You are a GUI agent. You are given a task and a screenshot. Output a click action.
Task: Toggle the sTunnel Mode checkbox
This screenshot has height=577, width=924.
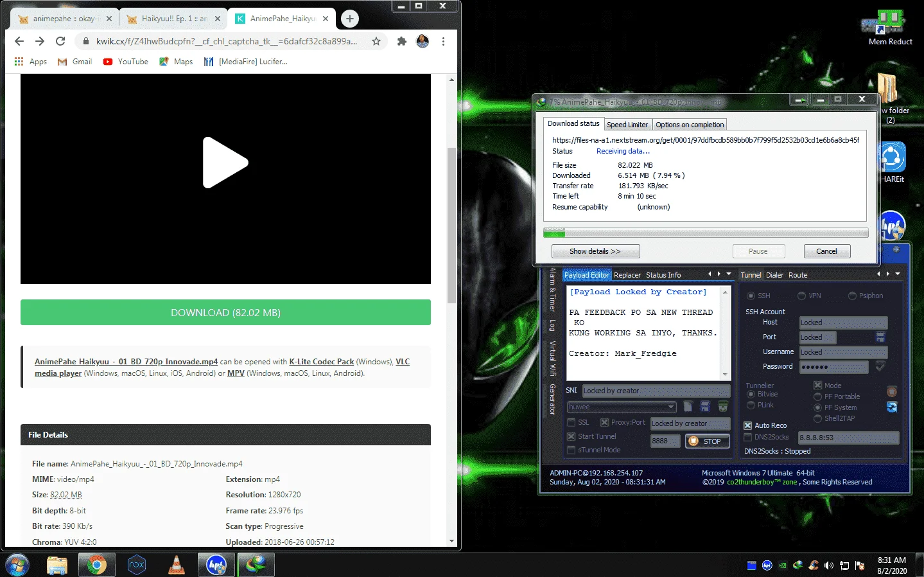(571, 450)
